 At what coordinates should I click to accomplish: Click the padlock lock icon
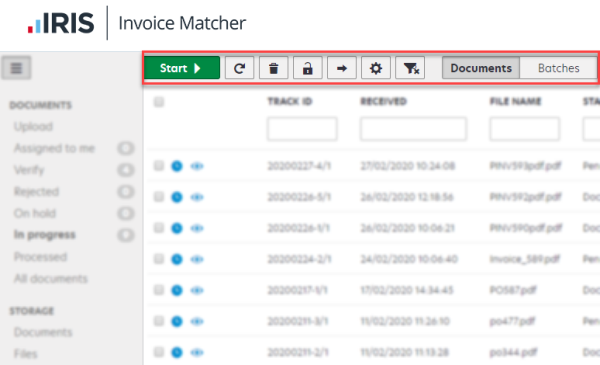[x=307, y=68]
